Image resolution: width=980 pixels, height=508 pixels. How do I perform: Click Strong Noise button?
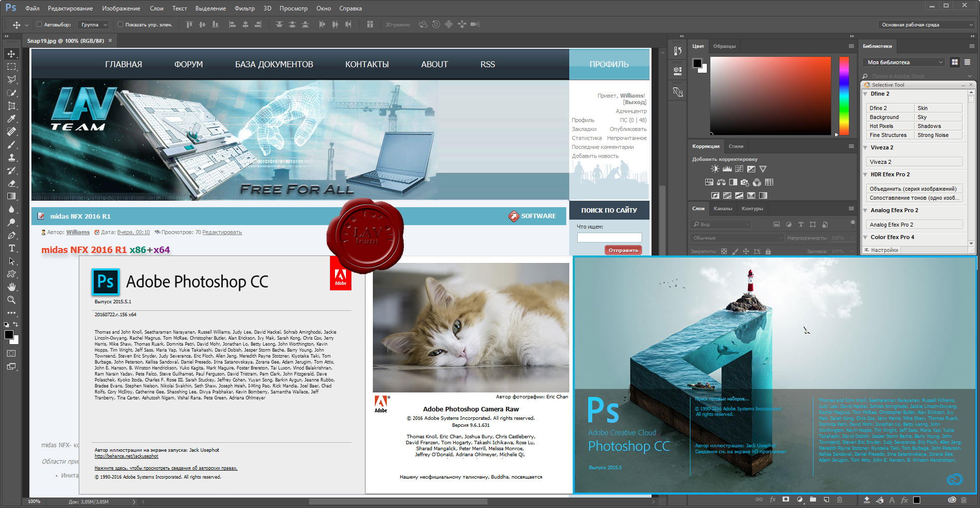tap(939, 135)
